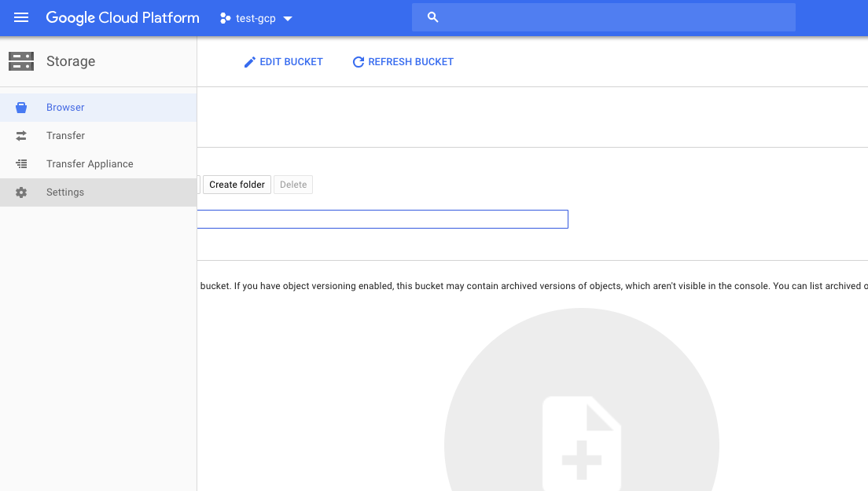Click the EDIT BUCKET button
868x491 pixels.
point(283,62)
